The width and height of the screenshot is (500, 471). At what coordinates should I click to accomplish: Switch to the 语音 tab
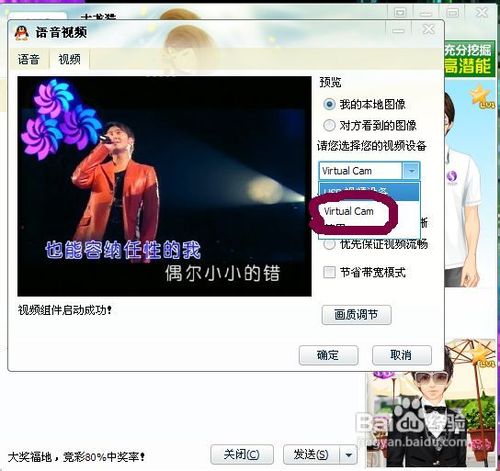point(29,59)
